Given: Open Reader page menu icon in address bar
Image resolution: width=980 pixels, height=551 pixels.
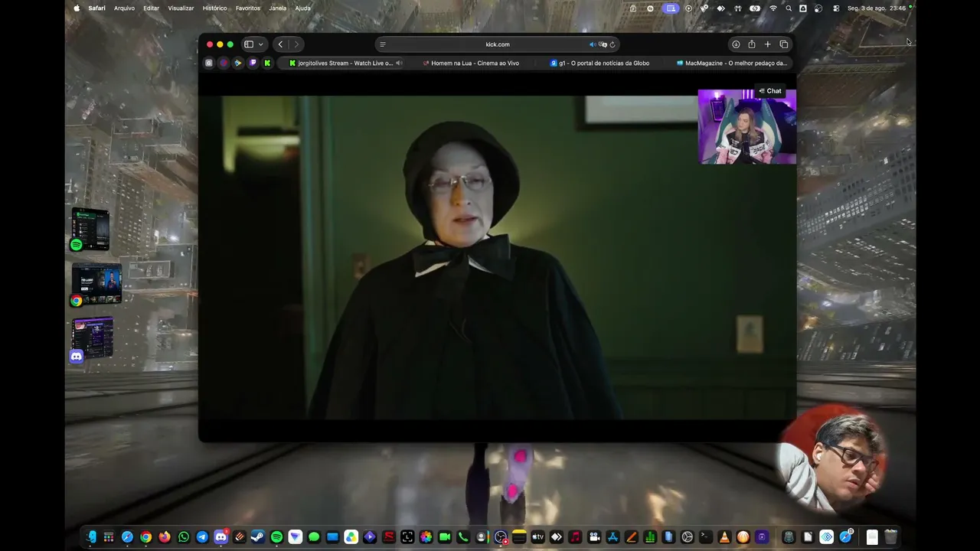Looking at the screenshot, I should pyautogui.click(x=383, y=44).
